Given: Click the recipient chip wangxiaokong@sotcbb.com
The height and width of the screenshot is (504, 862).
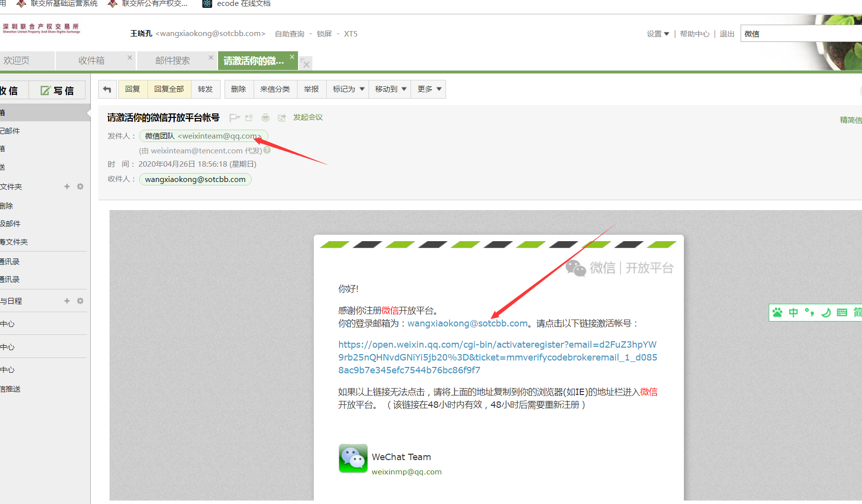Looking at the screenshot, I should [195, 180].
